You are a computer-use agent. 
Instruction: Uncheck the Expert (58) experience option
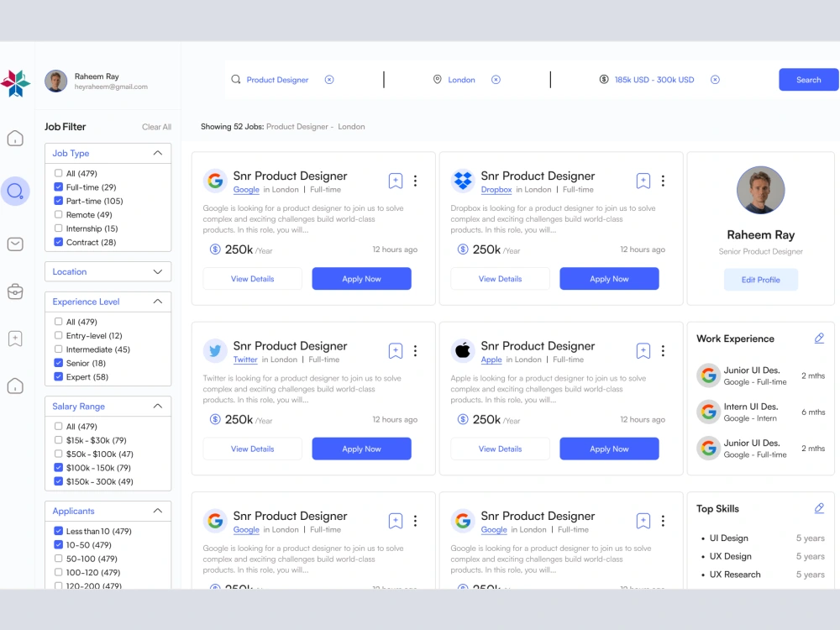59,376
